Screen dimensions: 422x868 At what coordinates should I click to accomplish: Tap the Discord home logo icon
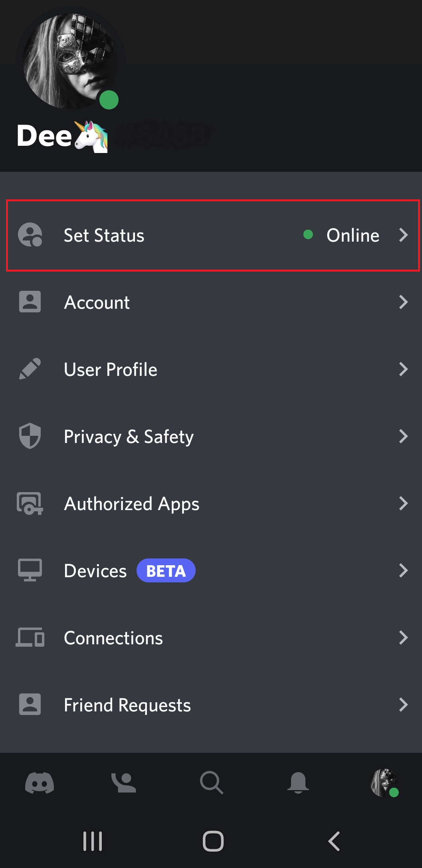pyautogui.click(x=40, y=782)
